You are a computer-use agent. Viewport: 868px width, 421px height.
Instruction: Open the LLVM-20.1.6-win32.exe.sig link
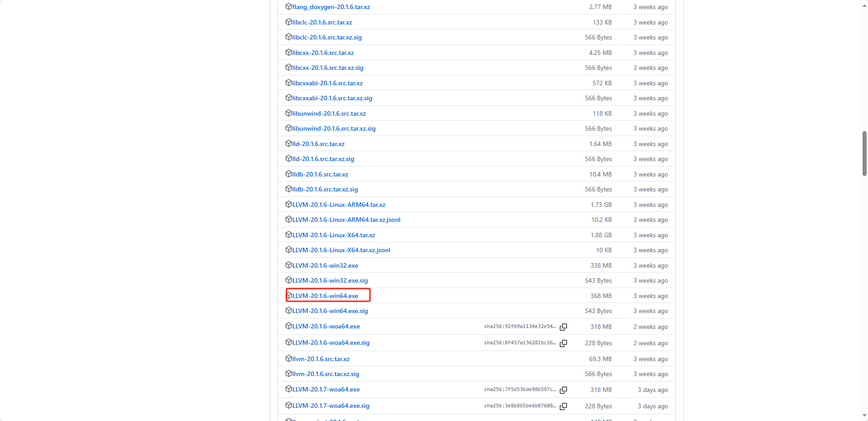click(x=330, y=280)
